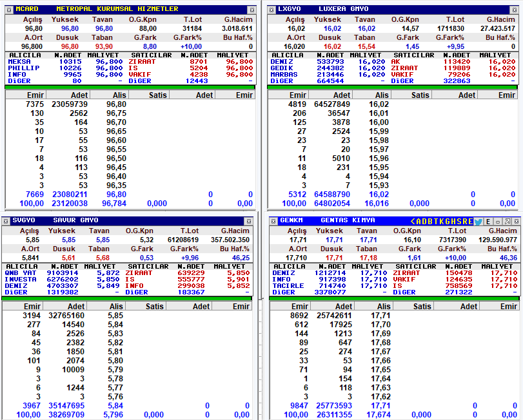Screen dimensions: 523x420
Task: Sort by the Satis column header in SVGYO
Action: coord(146,307)
